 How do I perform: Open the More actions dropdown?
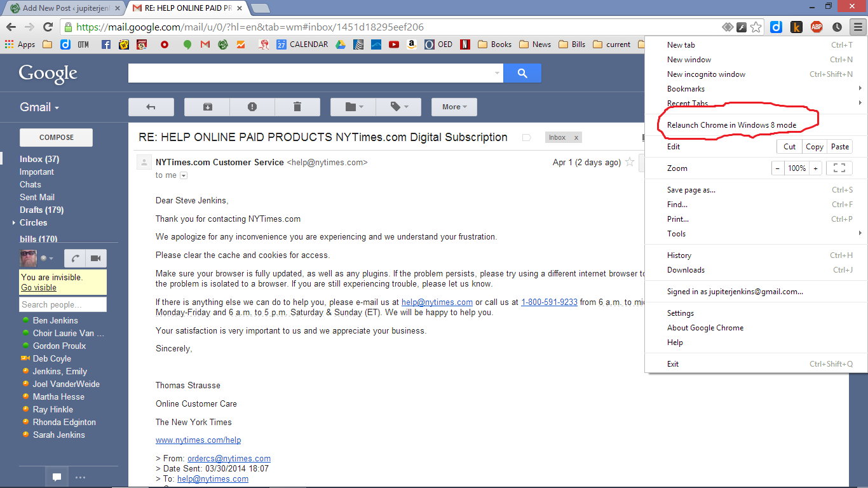click(x=454, y=107)
